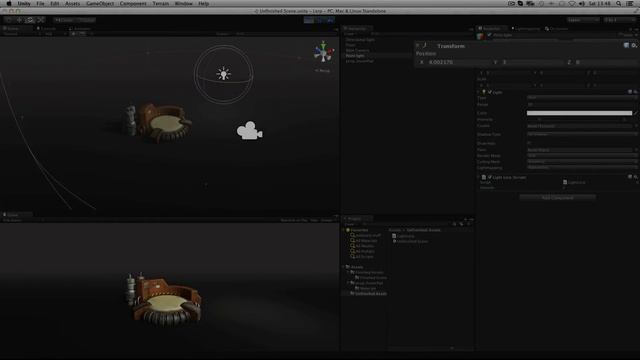
Task: Select Point light in Hierarchy
Action: coord(355,56)
